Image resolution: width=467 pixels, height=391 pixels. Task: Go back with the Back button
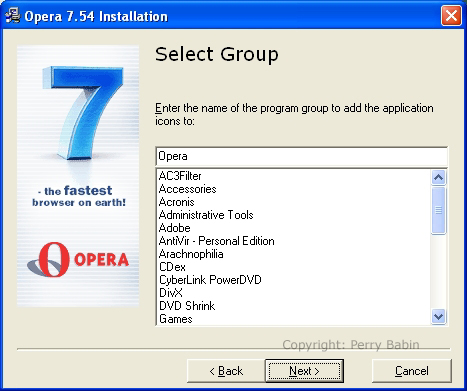[x=226, y=371]
